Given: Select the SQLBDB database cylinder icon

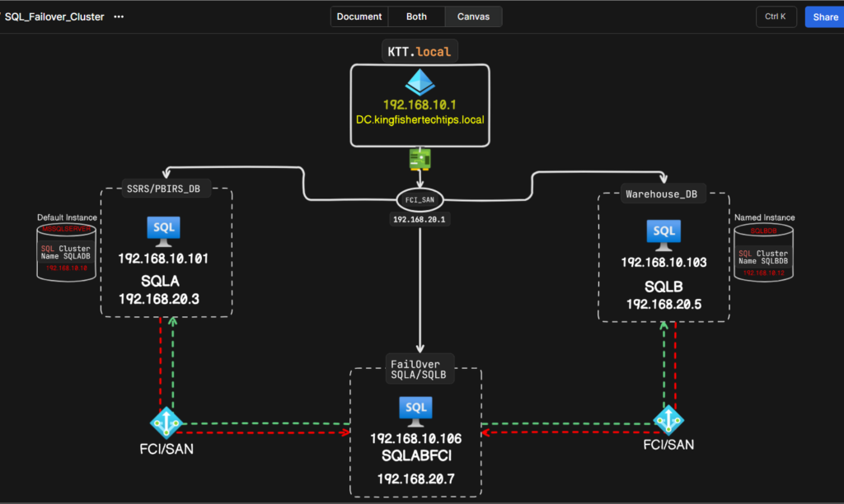Looking at the screenshot, I should click(763, 250).
